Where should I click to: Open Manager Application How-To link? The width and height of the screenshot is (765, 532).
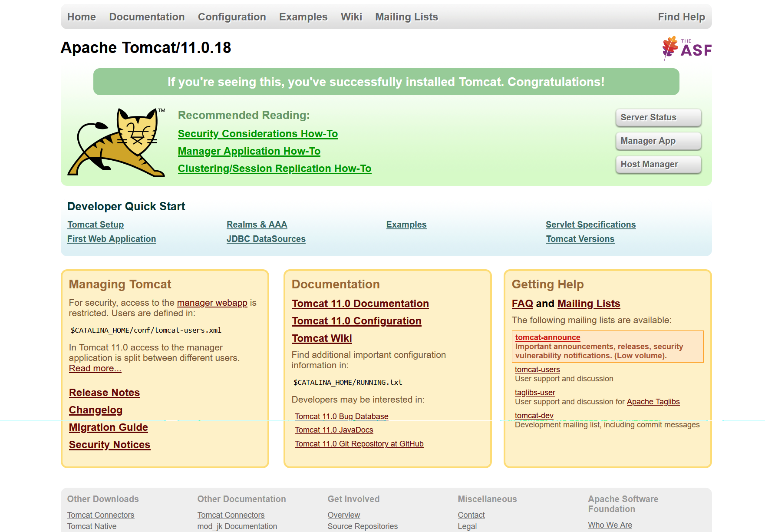(x=249, y=151)
